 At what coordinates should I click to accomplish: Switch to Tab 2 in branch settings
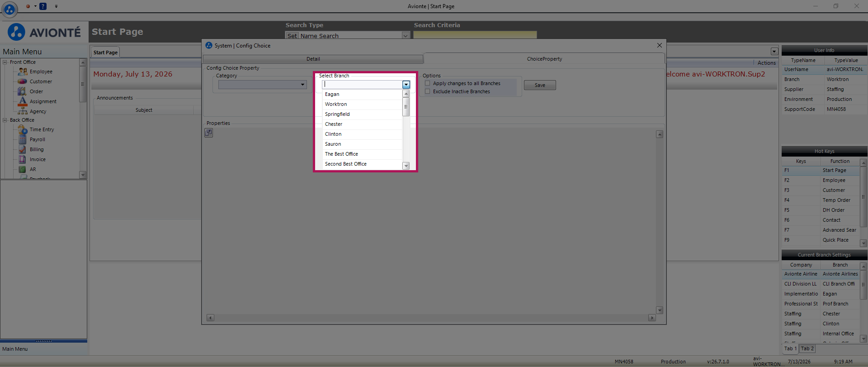tap(807, 348)
